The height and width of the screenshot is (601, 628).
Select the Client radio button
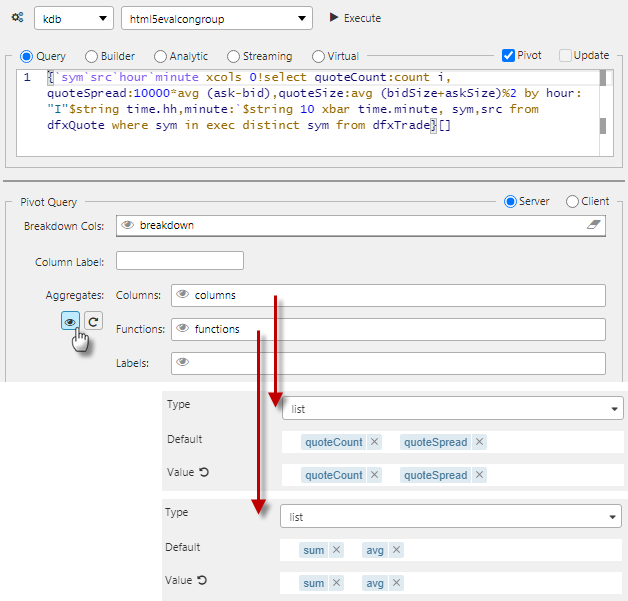573,201
